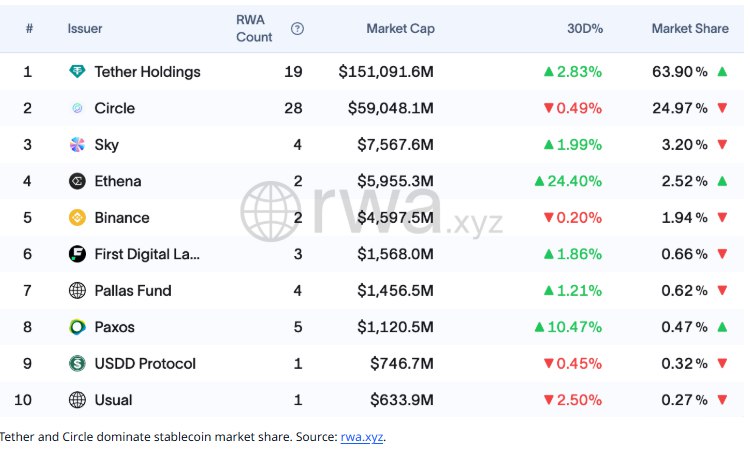Sort by the RWA Count column header
This screenshot has height=456, width=750.
254,29
